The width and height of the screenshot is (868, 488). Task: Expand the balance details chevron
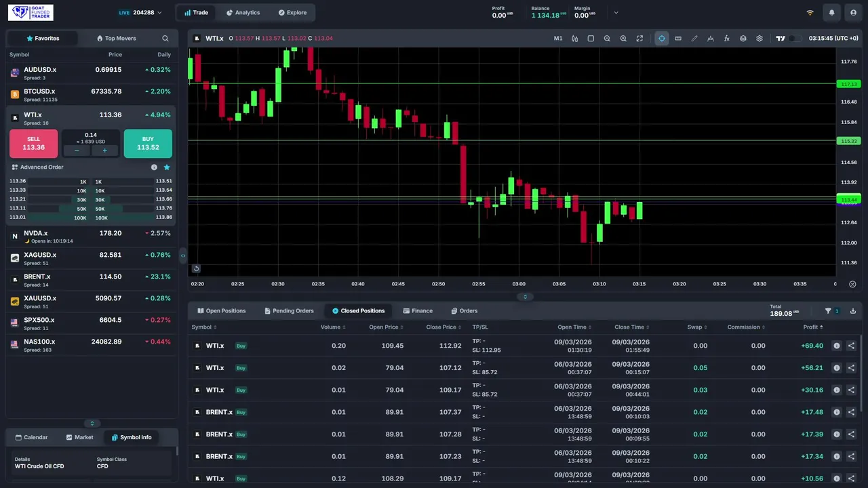point(616,12)
